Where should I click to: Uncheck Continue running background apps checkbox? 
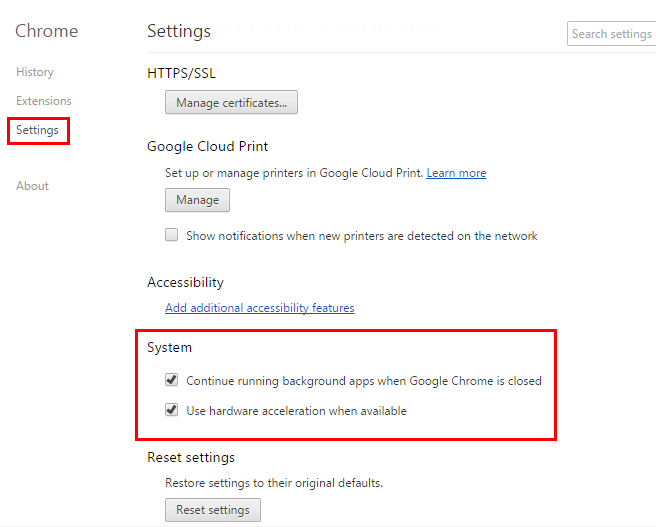click(x=172, y=381)
